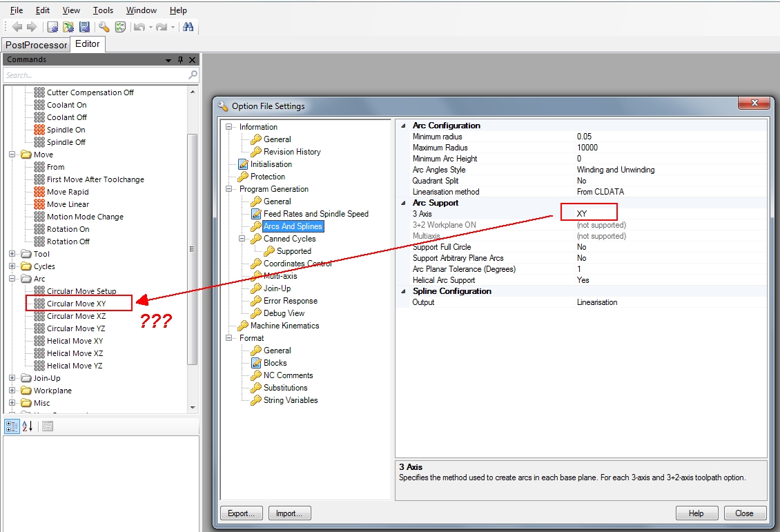Collapse Canned Cycles node in settings tree
The width and height of the screenshot is (780, 532).
tap(242, 239)
